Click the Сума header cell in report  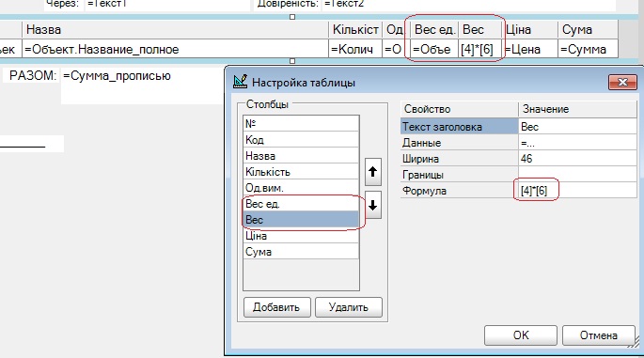tap(589, 29)
